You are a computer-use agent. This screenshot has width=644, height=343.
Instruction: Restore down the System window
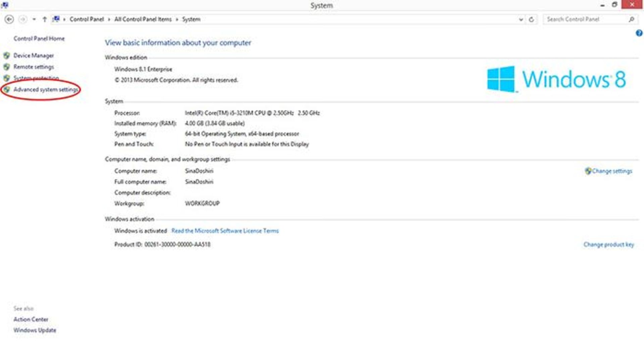click(614, 5)
